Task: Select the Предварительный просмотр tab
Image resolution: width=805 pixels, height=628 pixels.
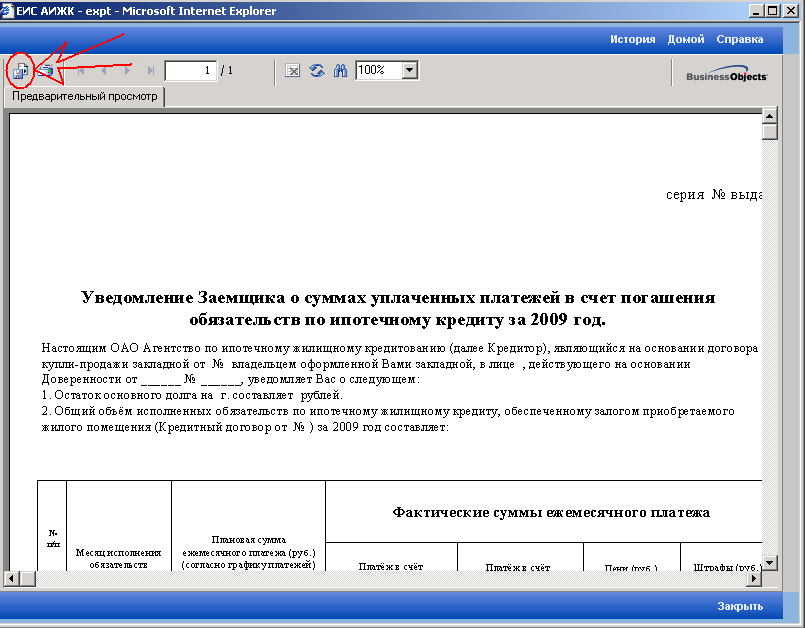Action: [85, 97]
